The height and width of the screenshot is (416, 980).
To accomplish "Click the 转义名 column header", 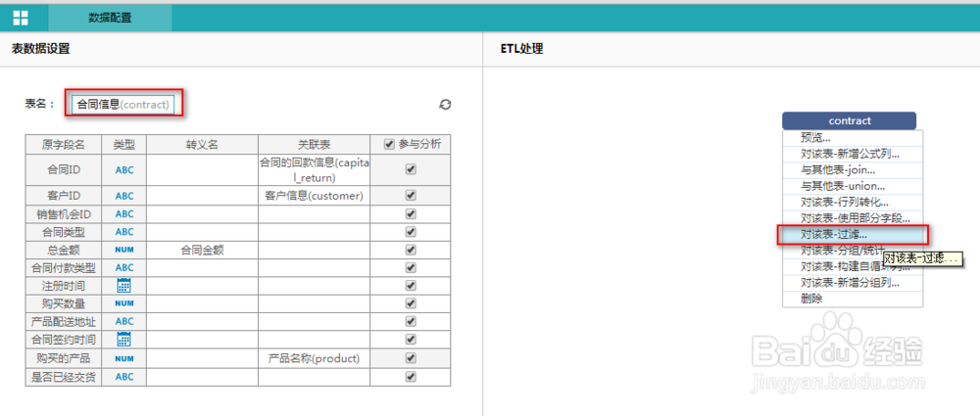I will click(x=202, y=144).
